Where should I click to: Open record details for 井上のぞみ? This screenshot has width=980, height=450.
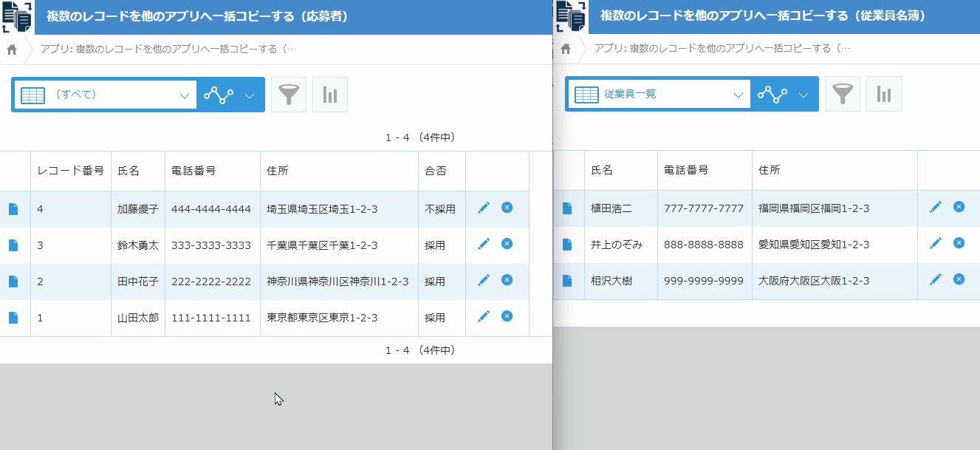click(566, 245)
